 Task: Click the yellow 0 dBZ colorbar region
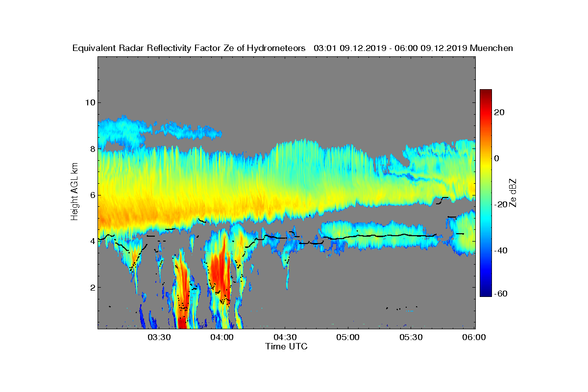tap(486, 158)
